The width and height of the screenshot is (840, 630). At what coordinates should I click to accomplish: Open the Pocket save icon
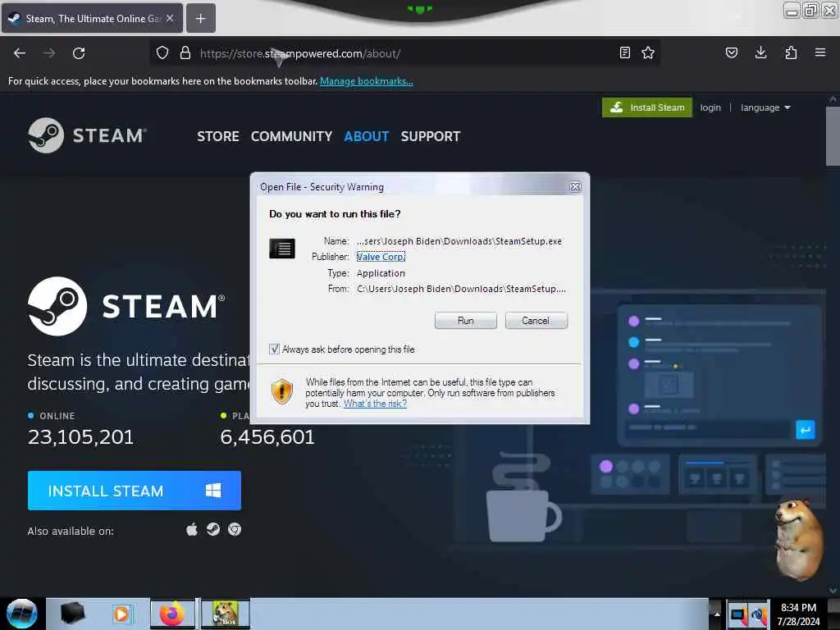[x=732, y=53]
